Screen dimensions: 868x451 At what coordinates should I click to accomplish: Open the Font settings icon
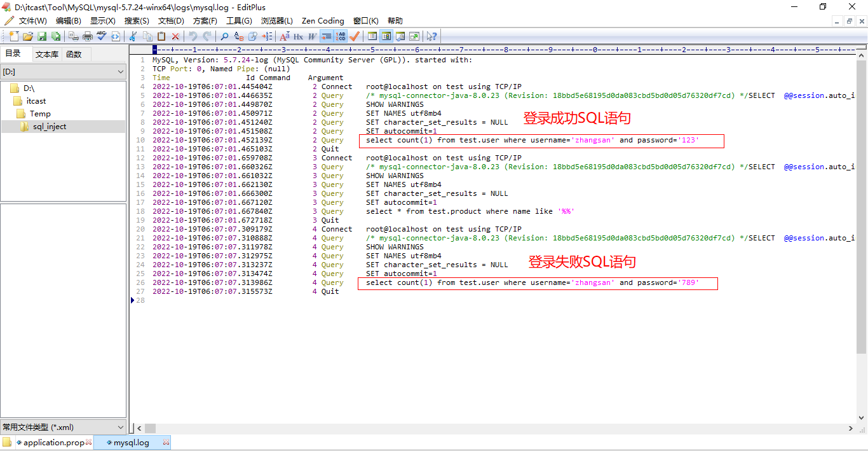pyautogui.click(x=285, y=36)
